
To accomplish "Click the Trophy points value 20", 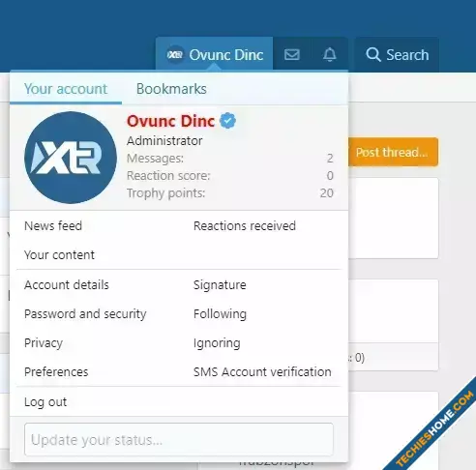I will (x=327, y=193).
